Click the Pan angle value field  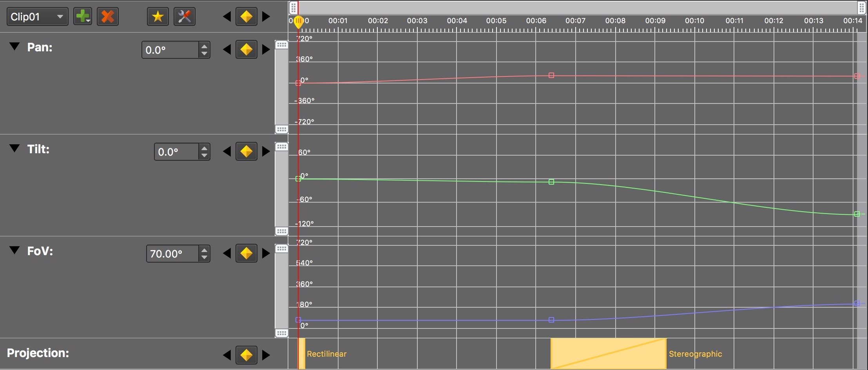[169, 50]
